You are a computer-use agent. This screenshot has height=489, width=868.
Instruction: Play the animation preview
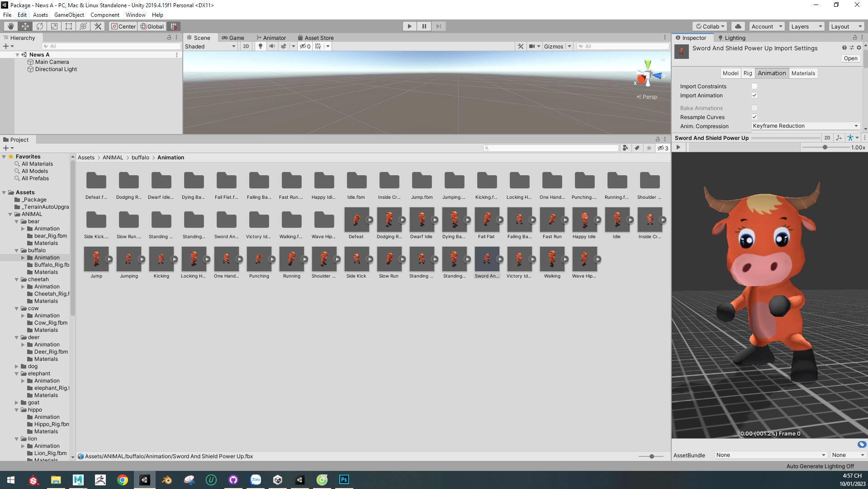click(x=678, y=148)
